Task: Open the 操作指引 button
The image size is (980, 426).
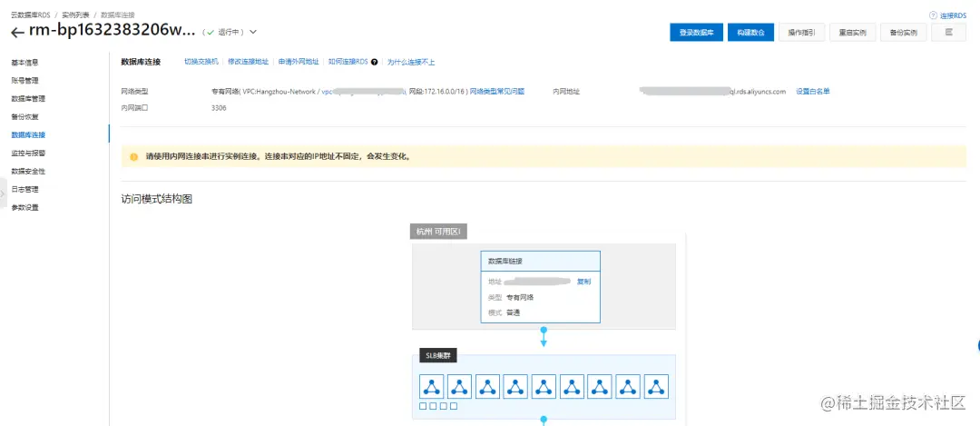Action: click(x=802, y=33)
